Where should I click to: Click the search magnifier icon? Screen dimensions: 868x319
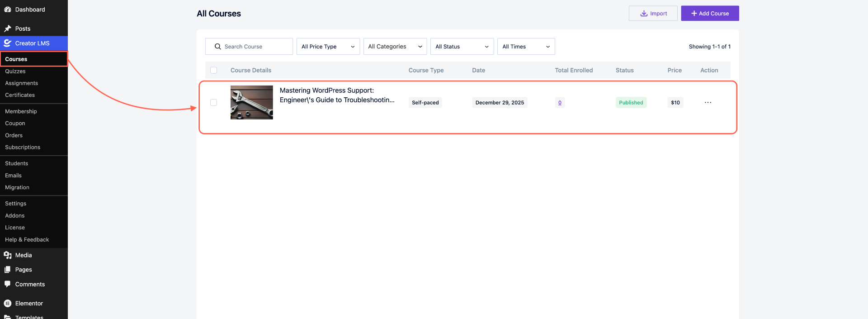click(218, 47)
